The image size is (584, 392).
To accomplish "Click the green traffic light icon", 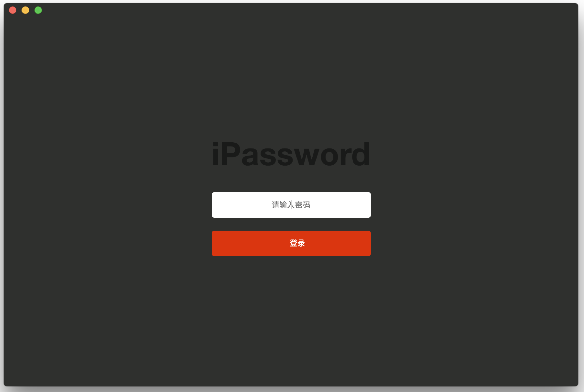I will 38,10.
